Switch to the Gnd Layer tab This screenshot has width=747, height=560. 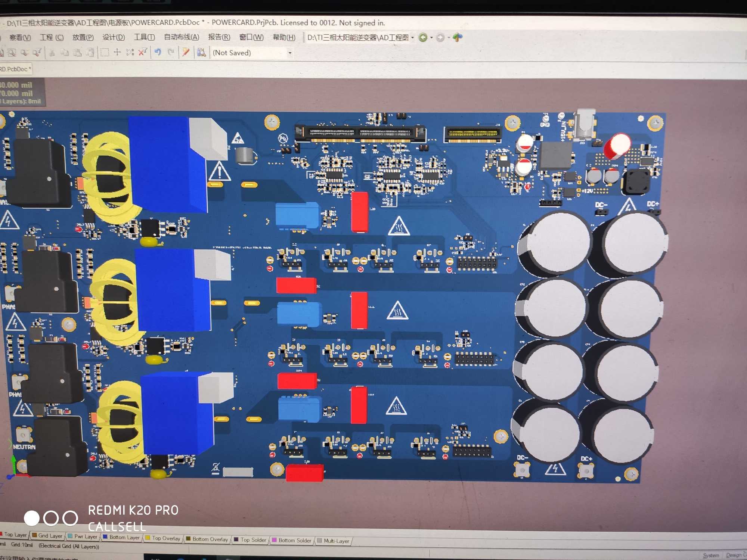47,536
